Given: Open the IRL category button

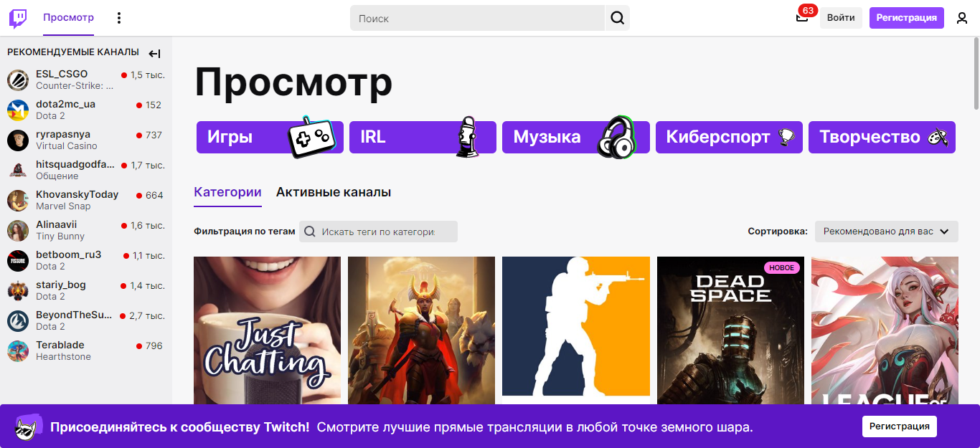Looking at the screenshot, I should click(423, 137).
